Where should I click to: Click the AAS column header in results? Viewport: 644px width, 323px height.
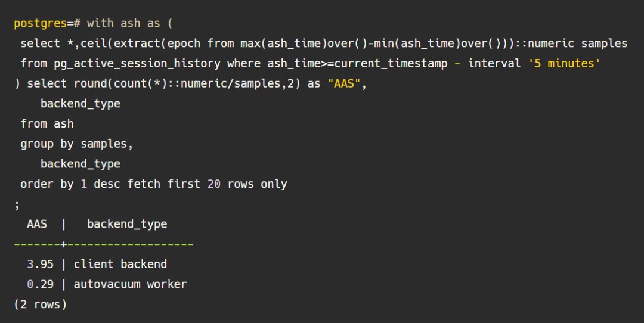[37, 224]
